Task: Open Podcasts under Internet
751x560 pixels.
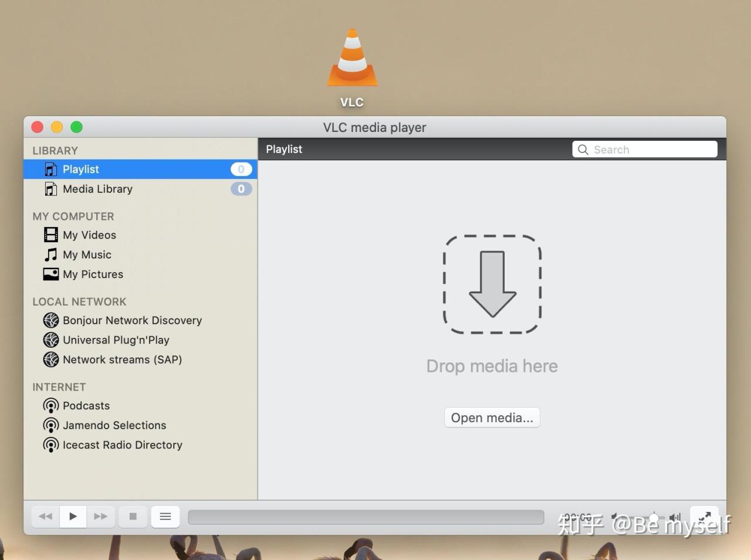Action: click(x=86, y=406)
